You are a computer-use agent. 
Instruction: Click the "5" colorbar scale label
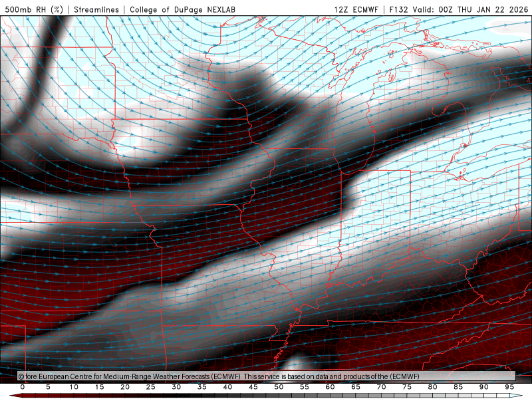pos(48,387)
